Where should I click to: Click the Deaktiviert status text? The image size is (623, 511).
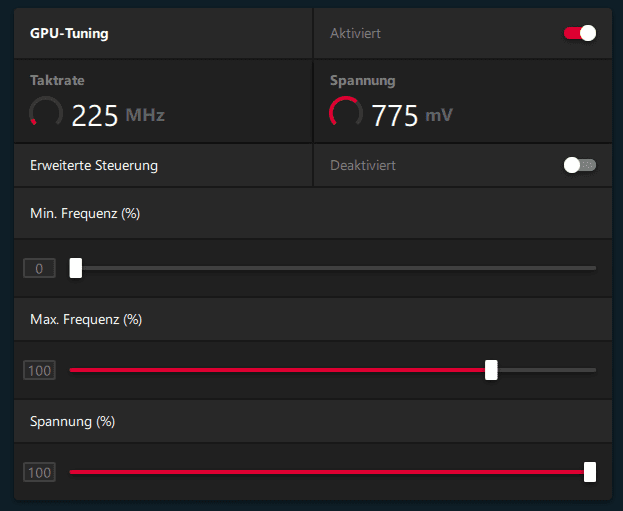[363, 165]
